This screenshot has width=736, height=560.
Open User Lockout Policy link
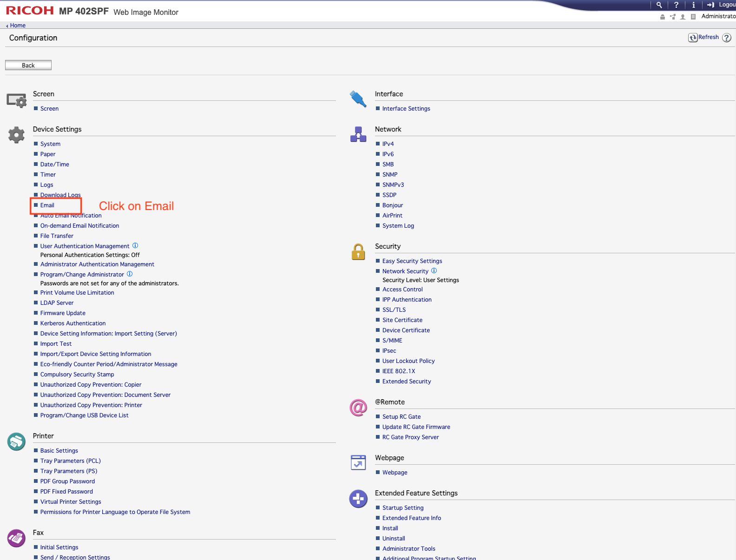(x=408, y=361)
